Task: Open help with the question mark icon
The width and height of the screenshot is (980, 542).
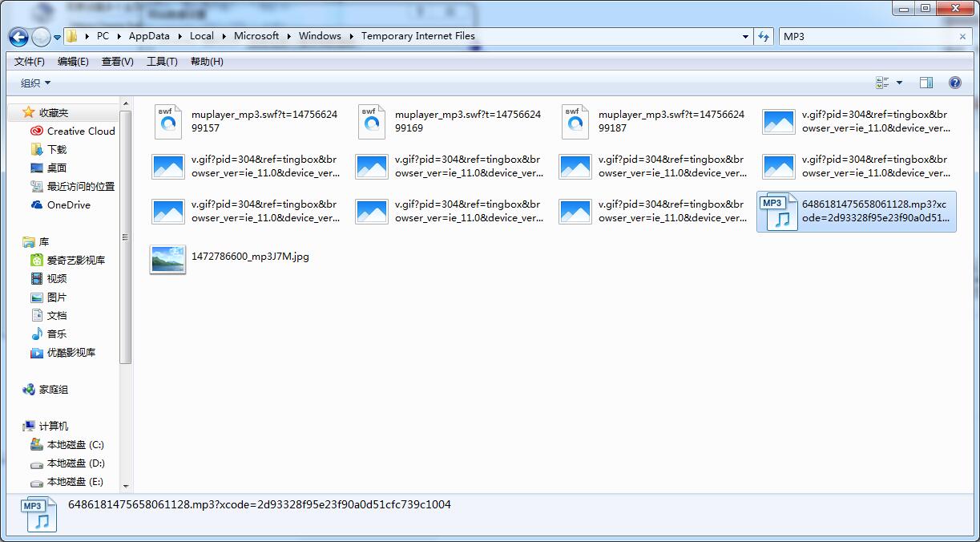Action: [954, 83]
